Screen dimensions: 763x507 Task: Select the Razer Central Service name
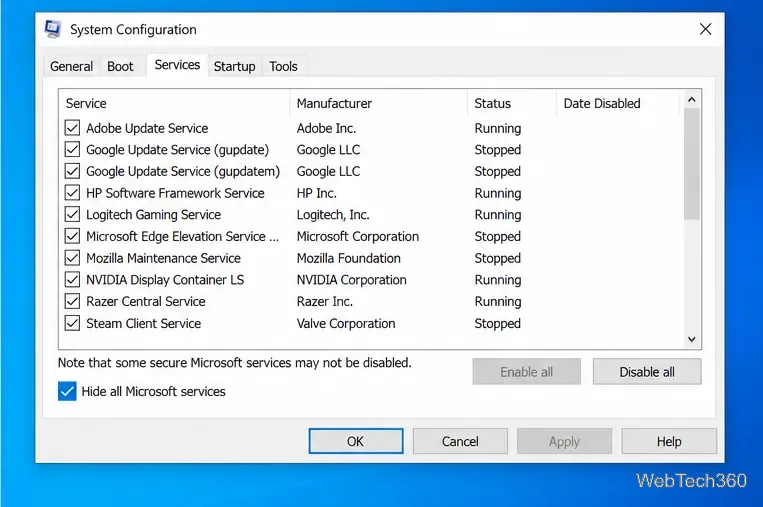tap(145, 301)
